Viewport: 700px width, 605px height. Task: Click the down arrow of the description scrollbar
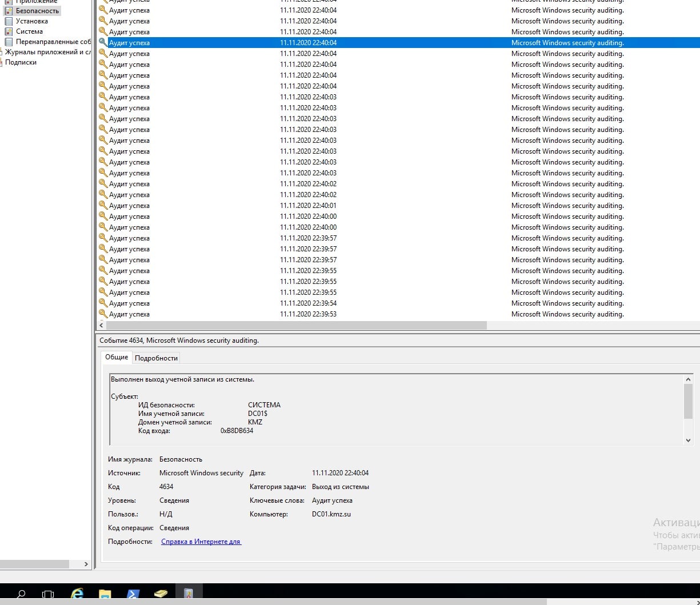688,440
